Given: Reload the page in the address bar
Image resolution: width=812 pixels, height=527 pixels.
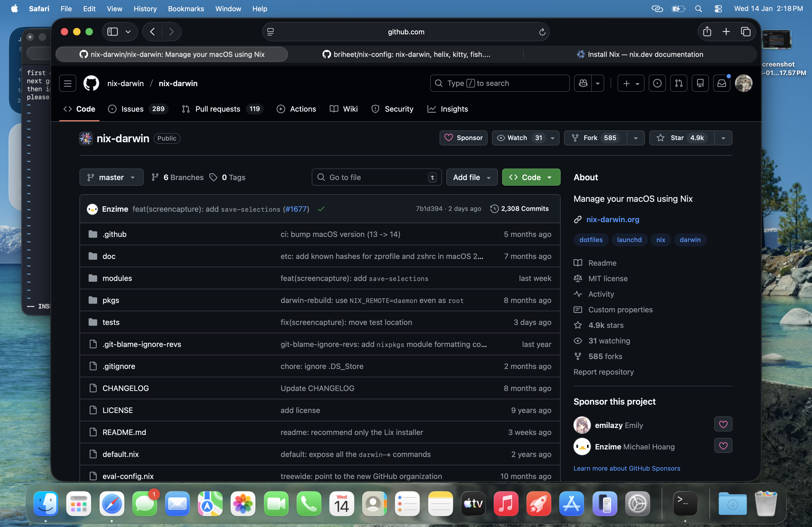Looking at the screenshot, I should click(542, 32).
